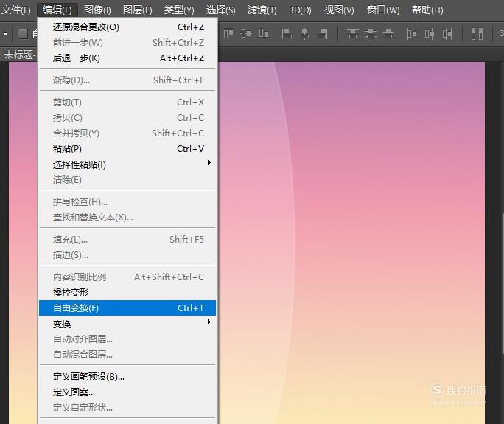Open the 文件(F) menu
The height and width of the screenshot is (424, 504).
[15, 10]
